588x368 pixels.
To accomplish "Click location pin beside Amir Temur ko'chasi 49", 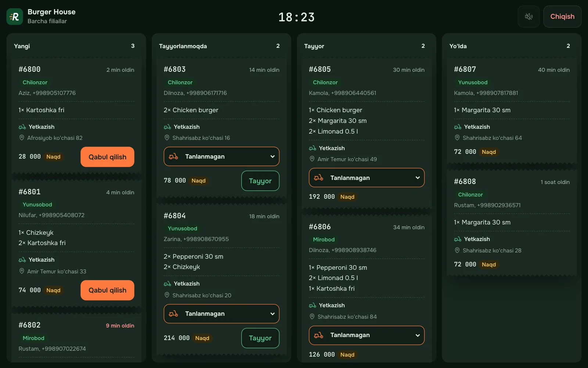I will (x=312, y=159).
